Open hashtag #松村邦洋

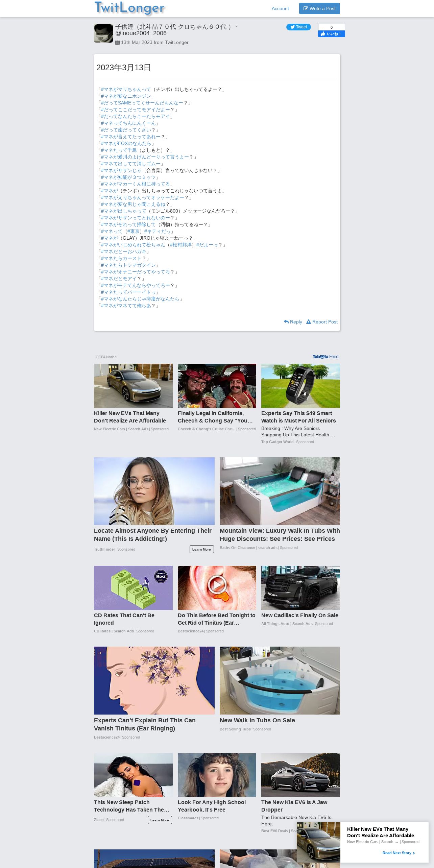[180, 245]
